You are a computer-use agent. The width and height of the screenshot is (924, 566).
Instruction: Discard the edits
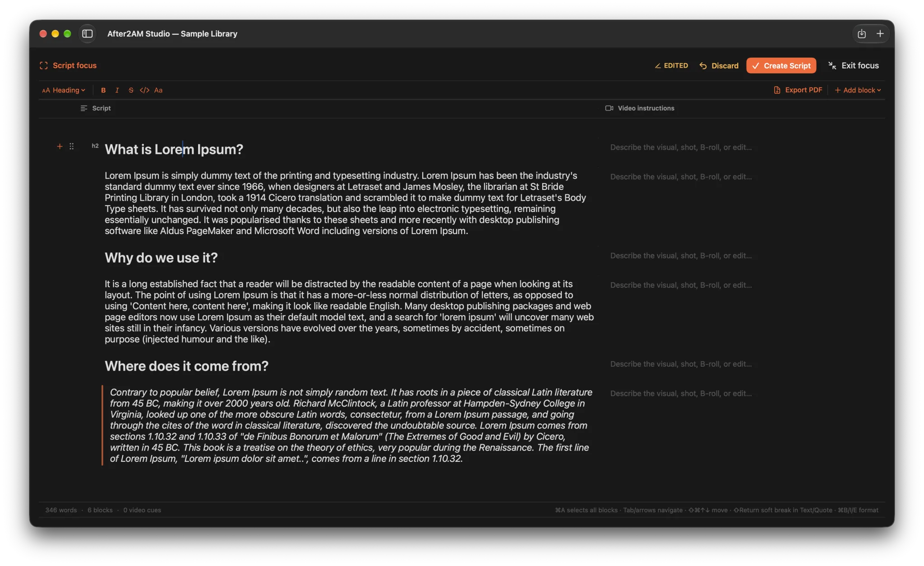719,66
